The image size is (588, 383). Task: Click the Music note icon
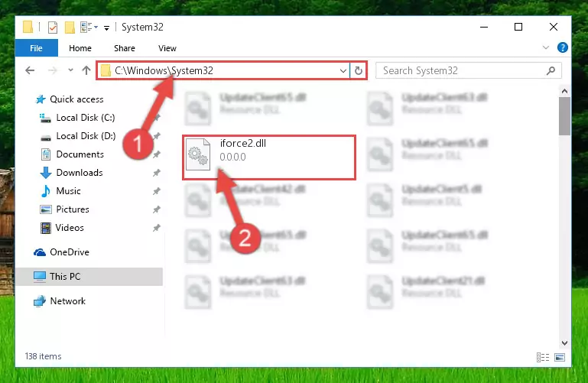pyautogui.click(x=46, y=191)
